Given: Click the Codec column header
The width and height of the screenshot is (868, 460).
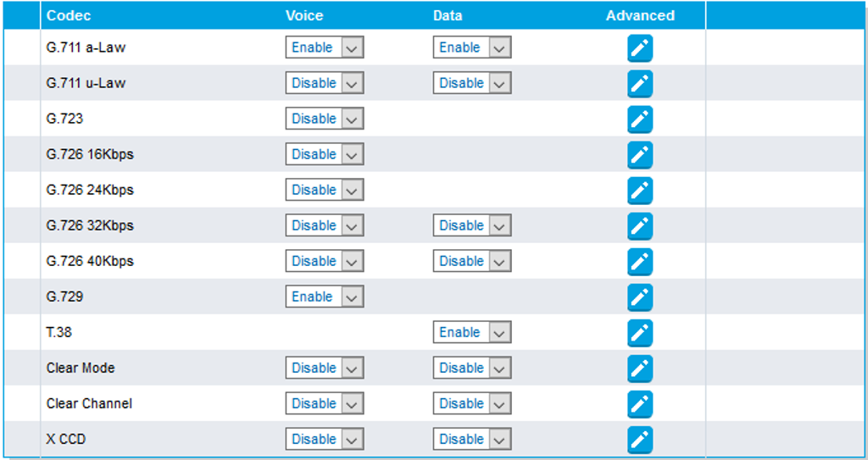Looking at the screenshot, I should click(x=69, y=15).
